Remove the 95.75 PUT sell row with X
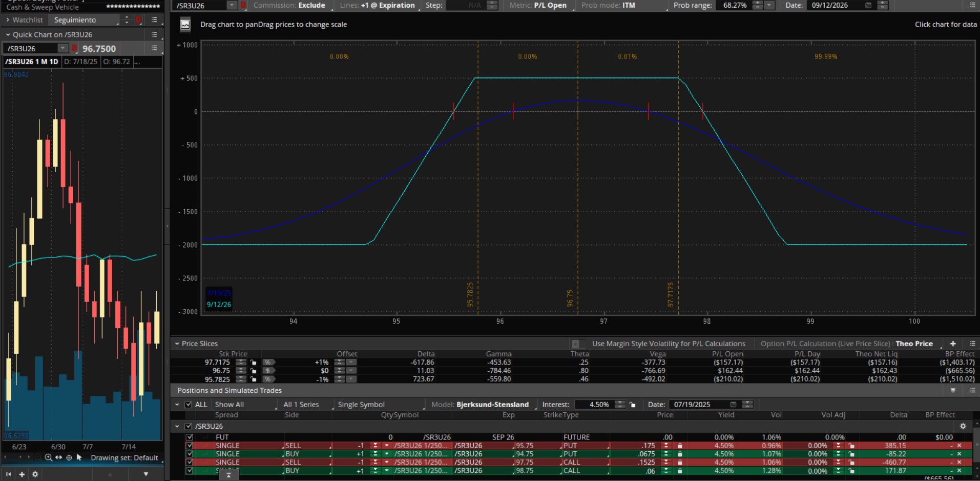 [959, 446]
